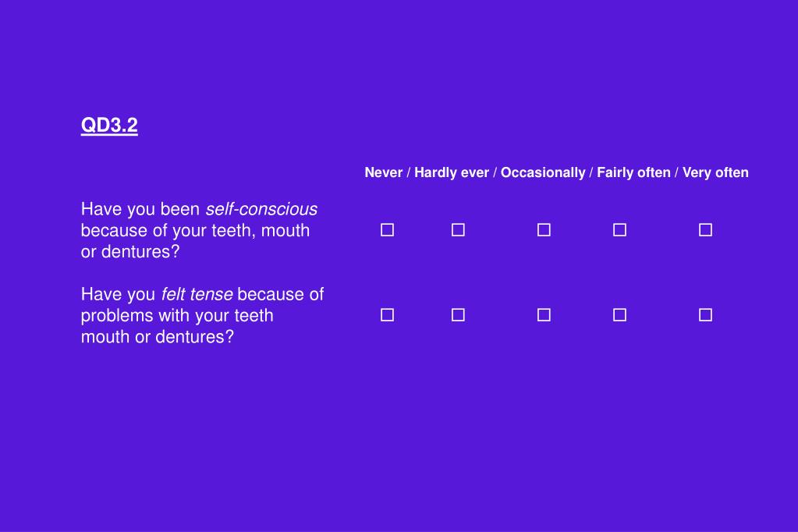Click the italic self-conscious text
This screenshot has width=798, height=532.
click(x=261, y=209)
